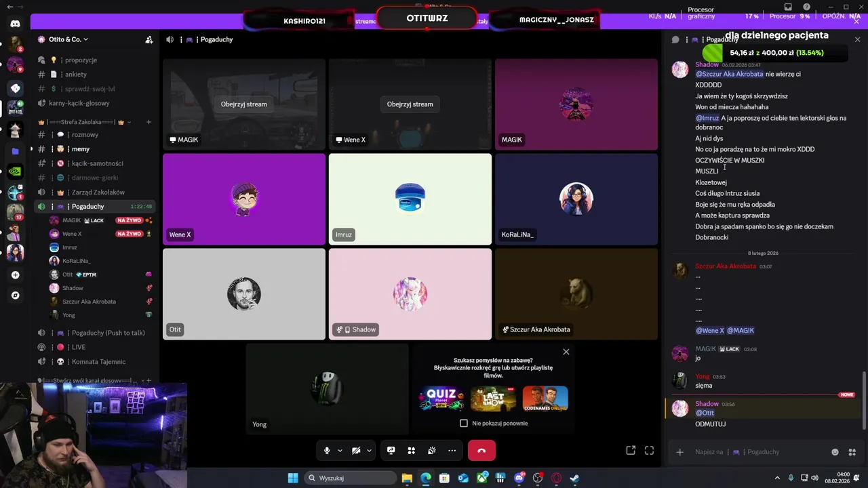Join Pogaduchy (Push to talk) channel
The height and width of the screenshot is (488, 868).
pos(96,333)
